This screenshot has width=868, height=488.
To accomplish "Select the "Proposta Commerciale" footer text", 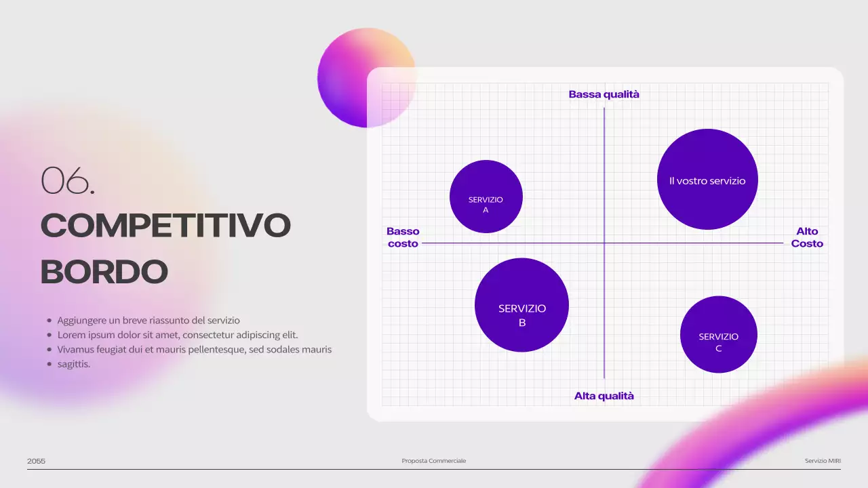I will [433, 461].
